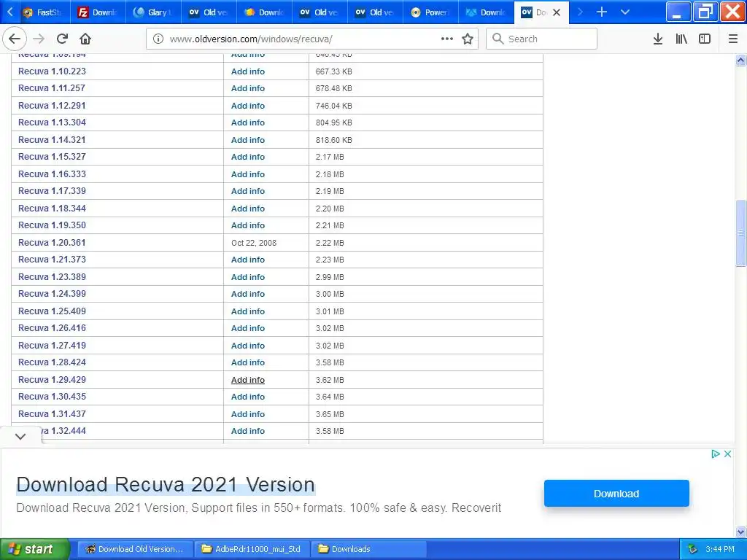Click the forward navigation arrow
Image resolution: width=747 pixels, height=560 pixels.
[39, 39]
